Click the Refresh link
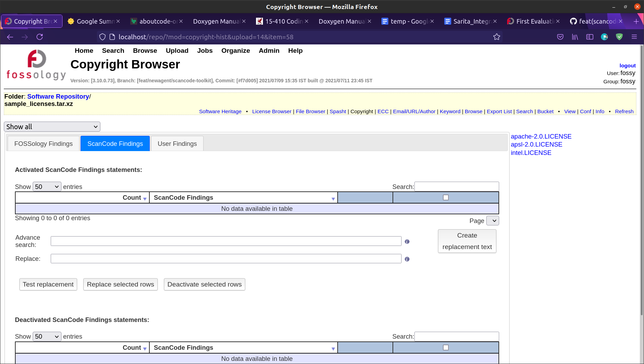Screen dimensions: 644x364 point(624,111)
